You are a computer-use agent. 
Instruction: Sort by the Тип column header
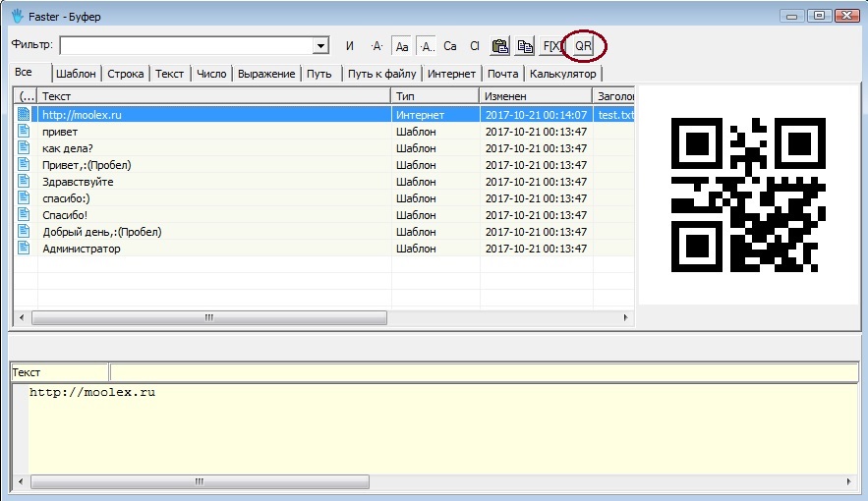pyautogui.click(x=435, y=96)
